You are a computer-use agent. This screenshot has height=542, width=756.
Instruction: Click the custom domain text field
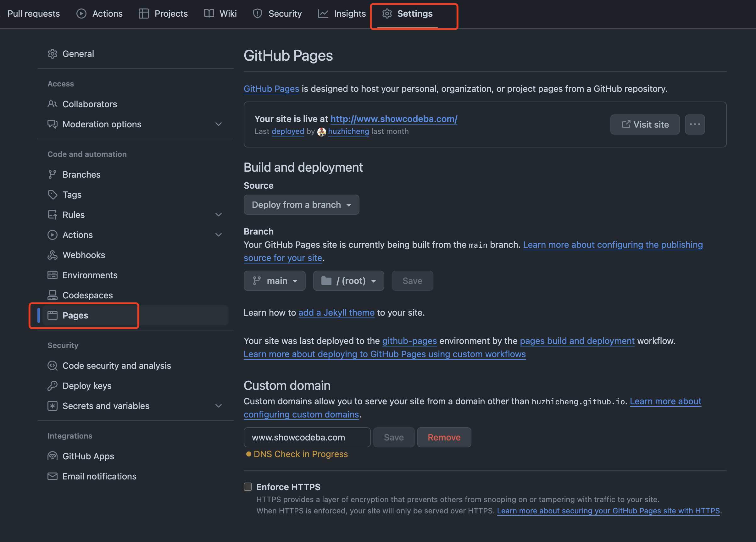307,437
